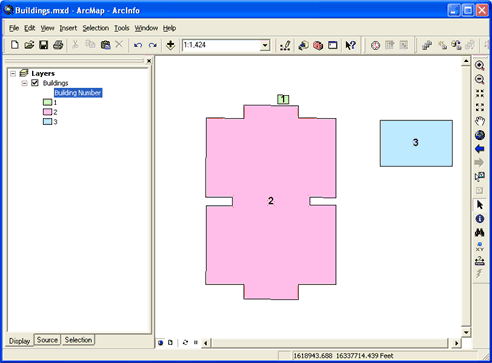Screen dimensions: 492x363
Task: Select the Zoom Out tool
Action: pos(480,79)
